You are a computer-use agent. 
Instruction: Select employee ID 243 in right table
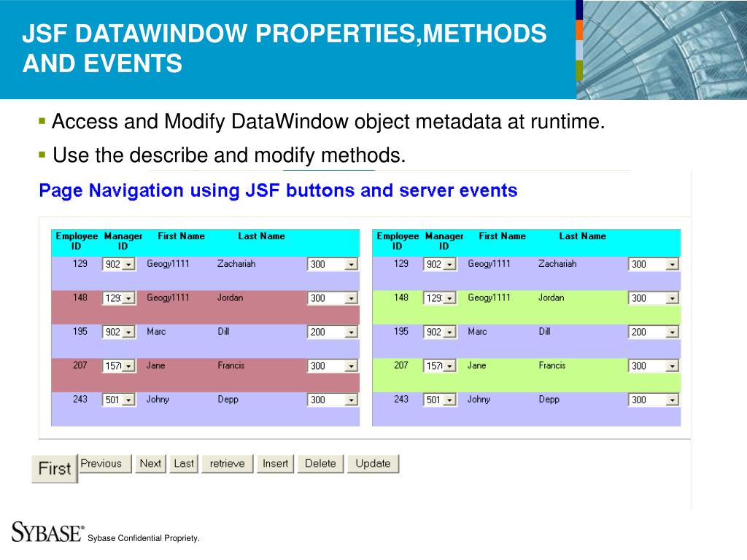coord(401,399)
